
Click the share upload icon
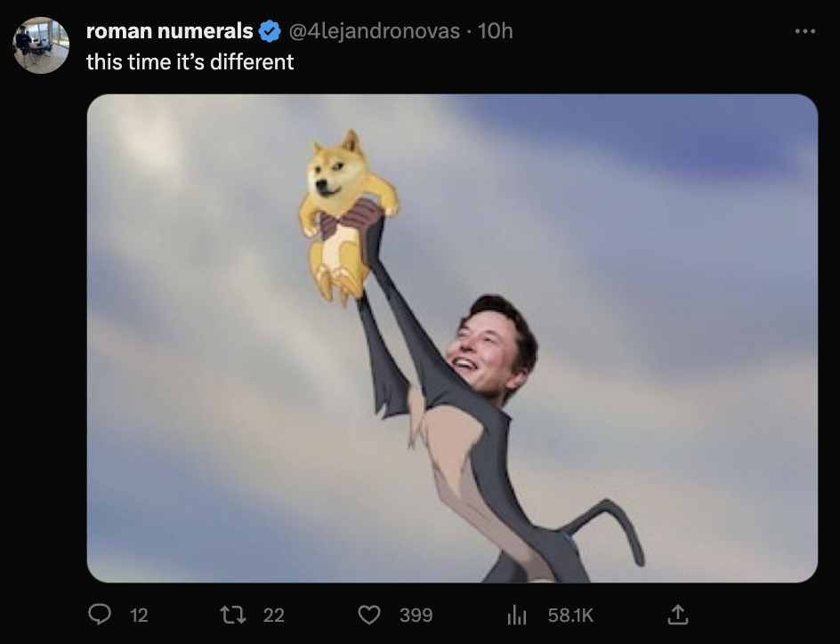pos(677,614)
